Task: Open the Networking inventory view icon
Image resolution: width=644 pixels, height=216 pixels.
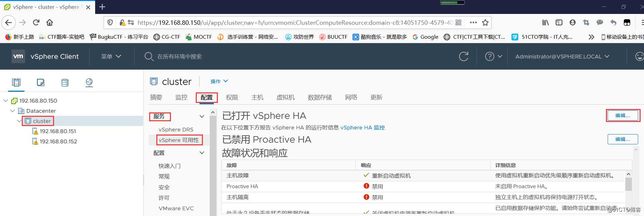Action: pyautogui.click(x=89, y=83)
